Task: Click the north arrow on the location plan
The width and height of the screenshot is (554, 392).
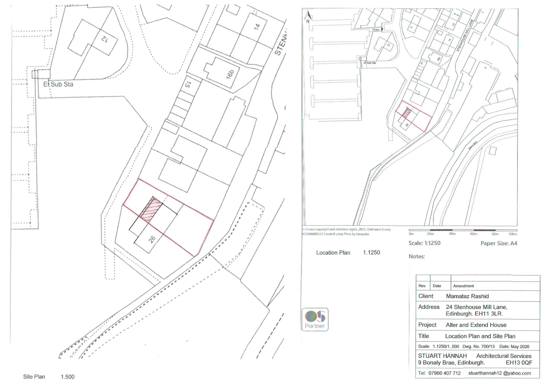Action: [308, 16]
